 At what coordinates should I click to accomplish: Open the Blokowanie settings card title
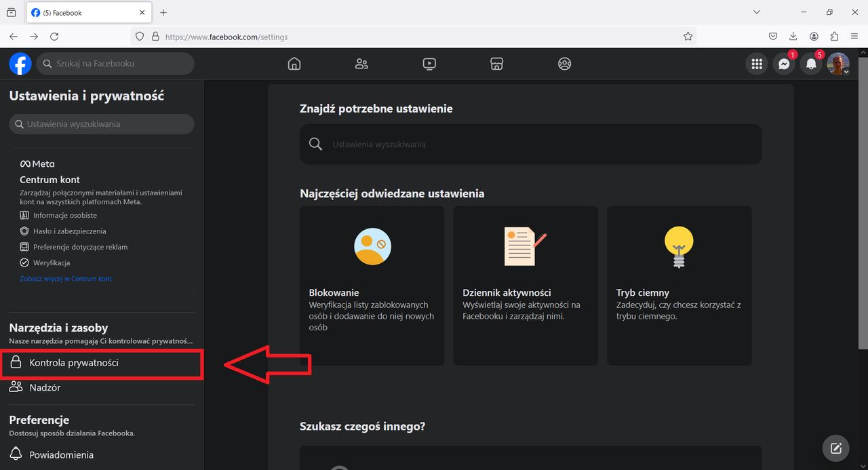tap(334, 292)
